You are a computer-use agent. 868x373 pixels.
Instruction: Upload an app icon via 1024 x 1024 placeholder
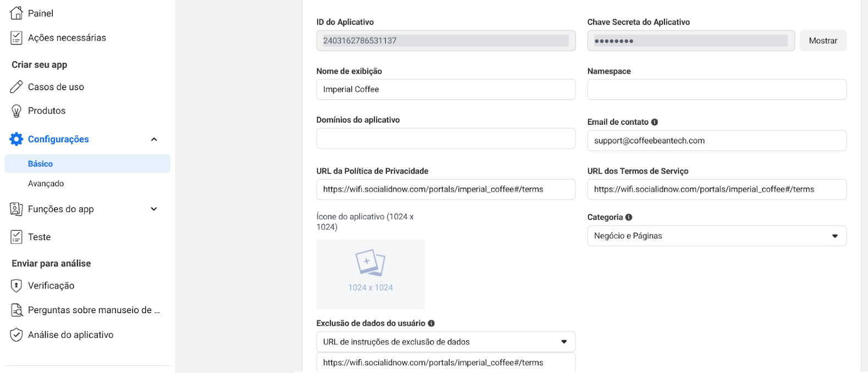pos(371,274)
